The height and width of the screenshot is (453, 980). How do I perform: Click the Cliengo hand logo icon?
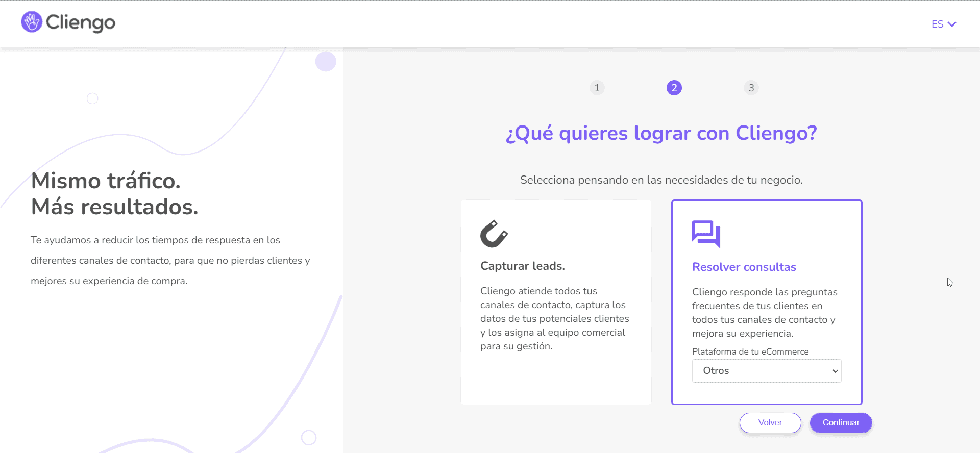32,22
